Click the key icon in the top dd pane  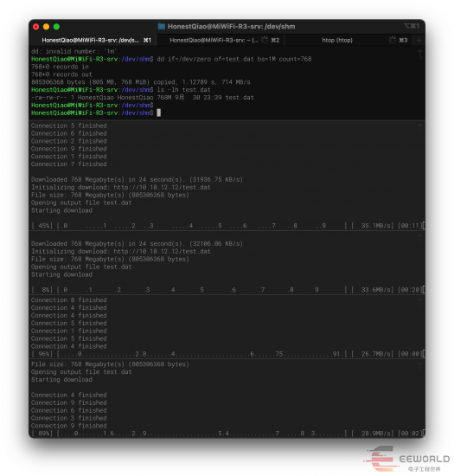coord(419,55)
